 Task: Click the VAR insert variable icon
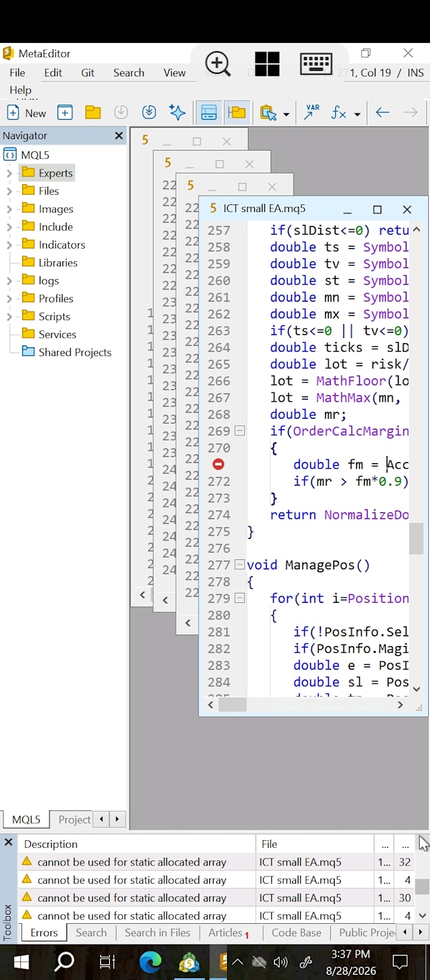coord(311,113)
